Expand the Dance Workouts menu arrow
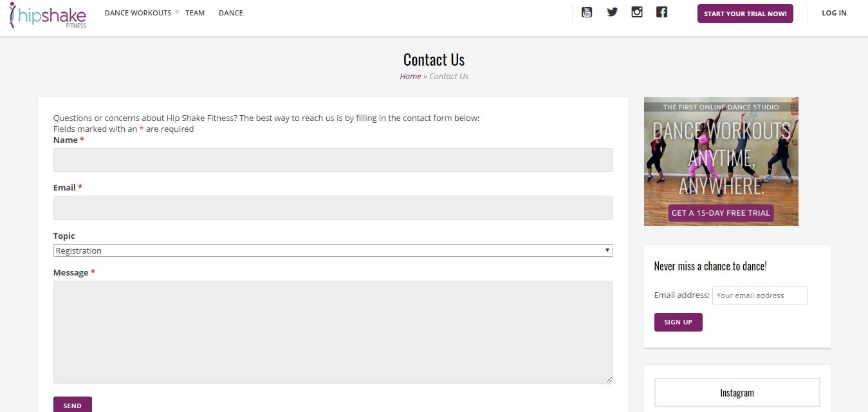868x412 pixels. 177,12
